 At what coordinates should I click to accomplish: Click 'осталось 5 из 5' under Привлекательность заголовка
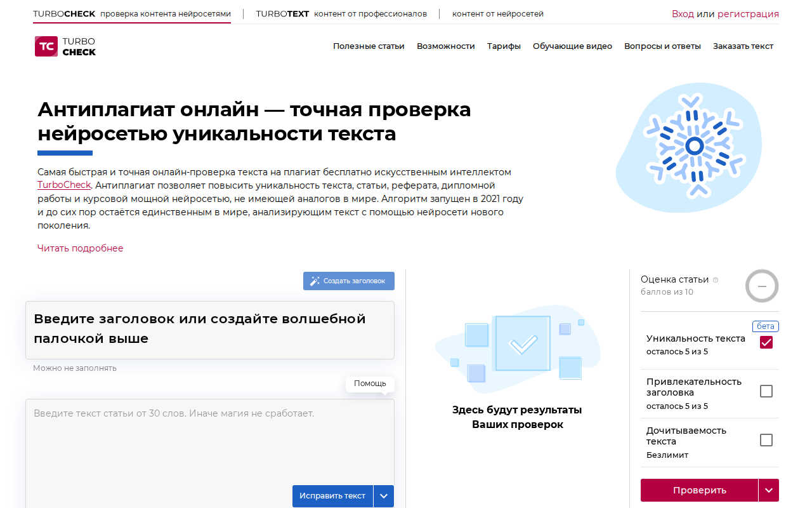(677, 406)
